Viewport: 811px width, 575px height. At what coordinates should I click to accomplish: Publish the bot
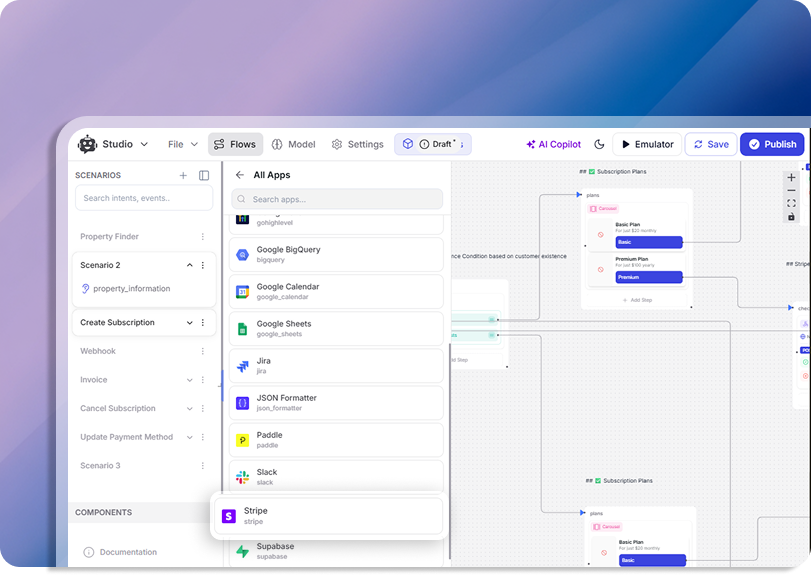(772, 144)
